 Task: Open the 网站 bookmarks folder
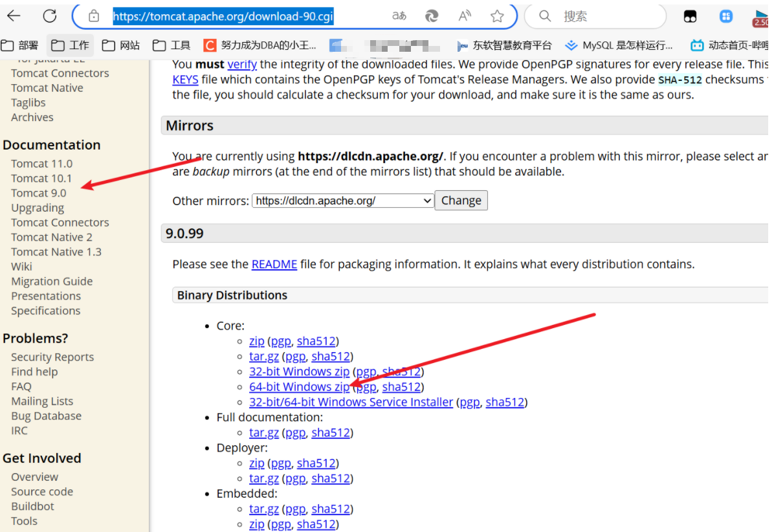click(121, 45)
